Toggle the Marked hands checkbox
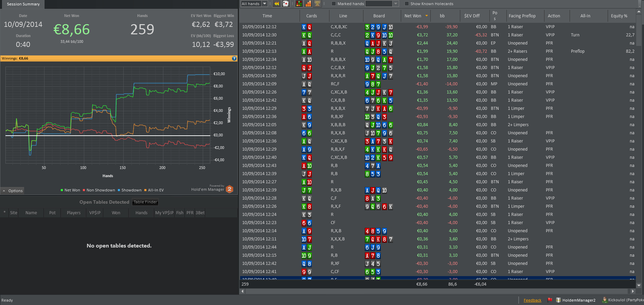644x305 pixels. coord(334,4)
